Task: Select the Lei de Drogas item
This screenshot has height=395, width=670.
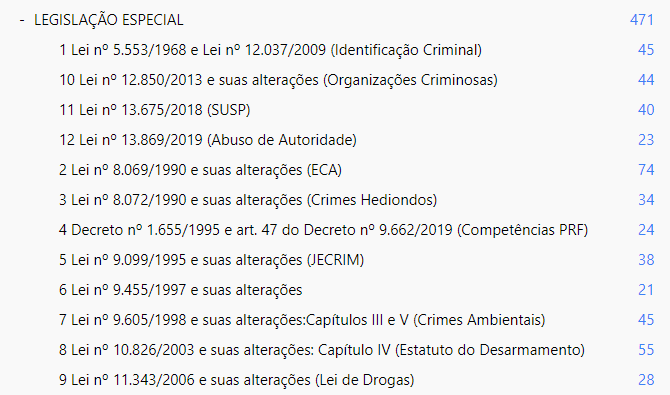Action: click(237, 380)
